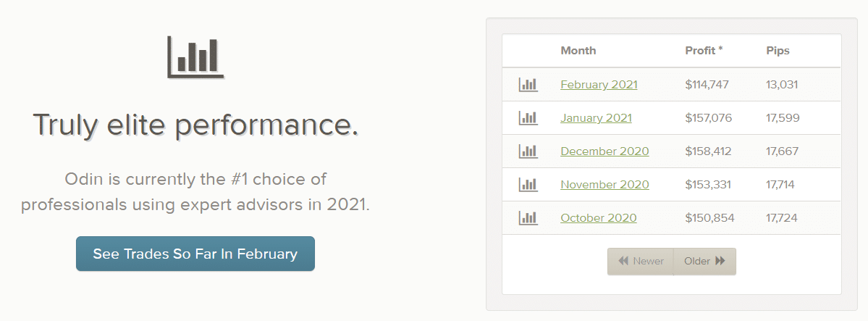Image resolution: width=868 pixels, height=321 pixels.
Task: Click the $114,747 profit value
Action: coord(707,85)
